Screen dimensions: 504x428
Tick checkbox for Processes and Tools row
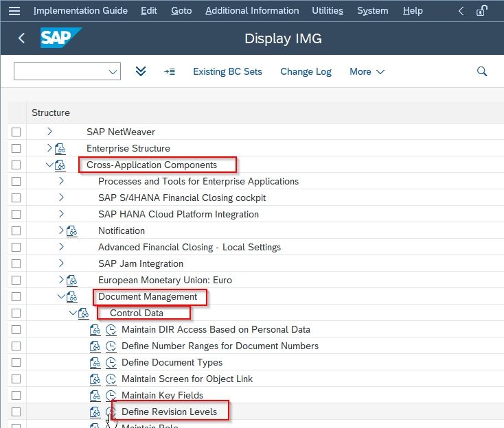[16, 181]
